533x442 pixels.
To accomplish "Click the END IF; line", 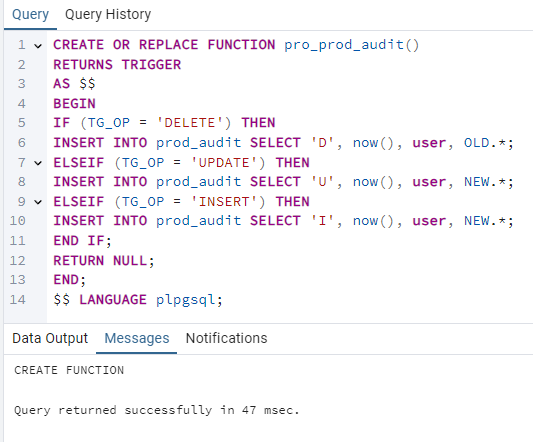I will click(82, 241).
